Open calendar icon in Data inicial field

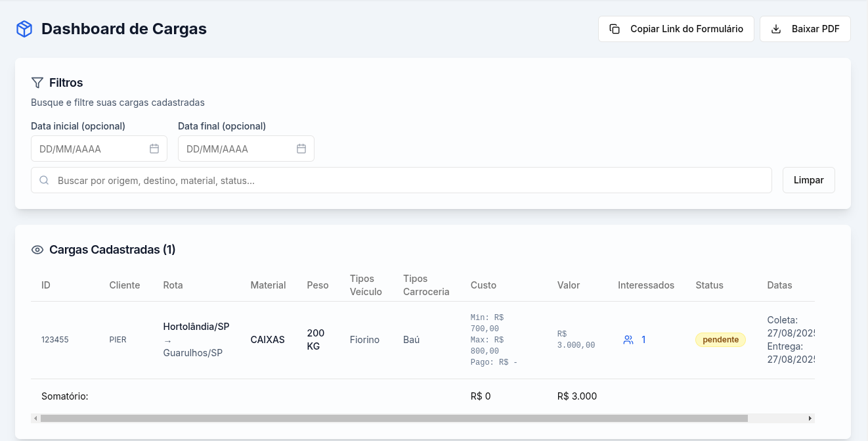154,149
